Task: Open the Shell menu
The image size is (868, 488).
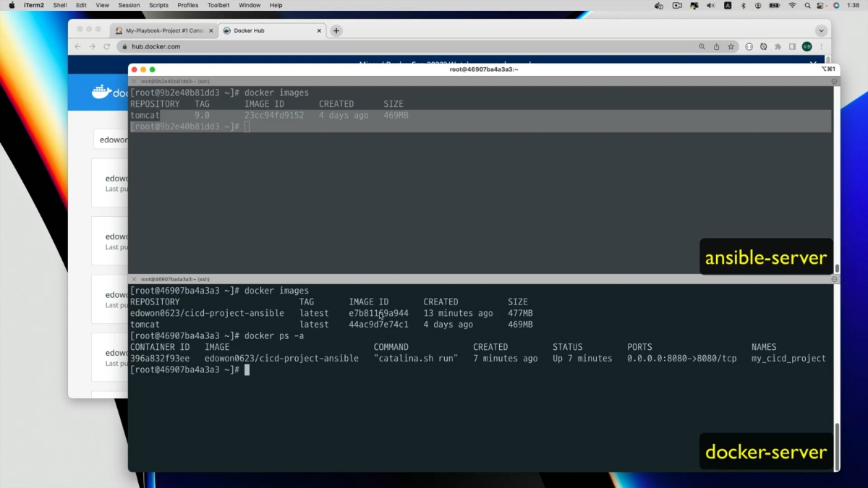Action: (x=60, y=5)
